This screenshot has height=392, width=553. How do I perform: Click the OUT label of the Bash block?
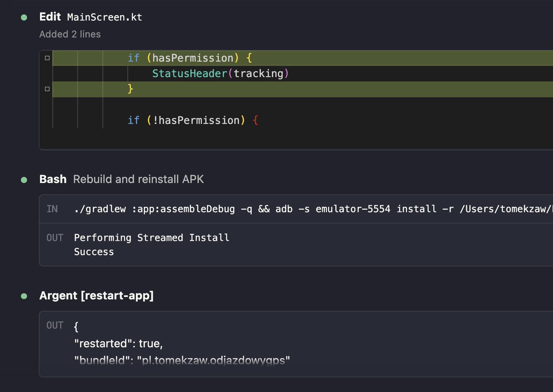point(55,238)
